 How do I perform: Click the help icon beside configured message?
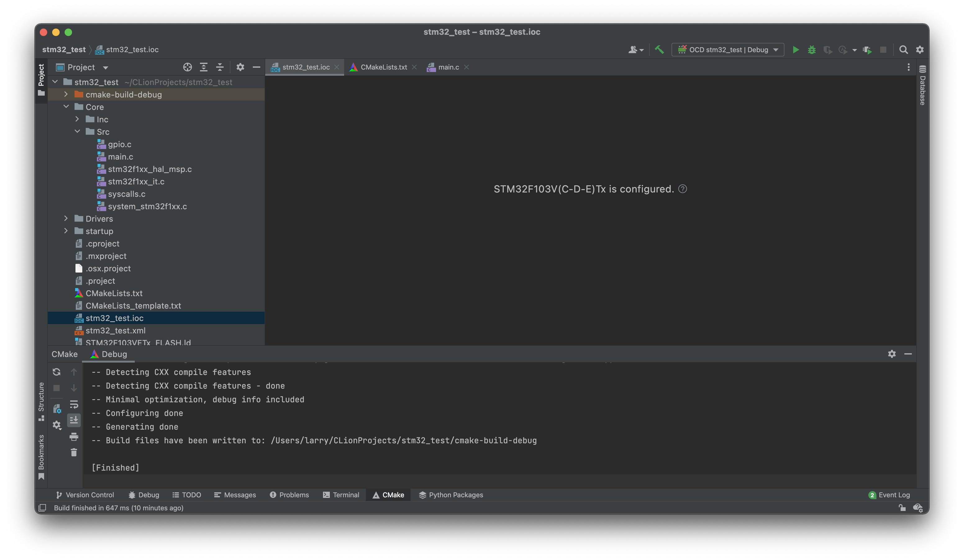682,189
